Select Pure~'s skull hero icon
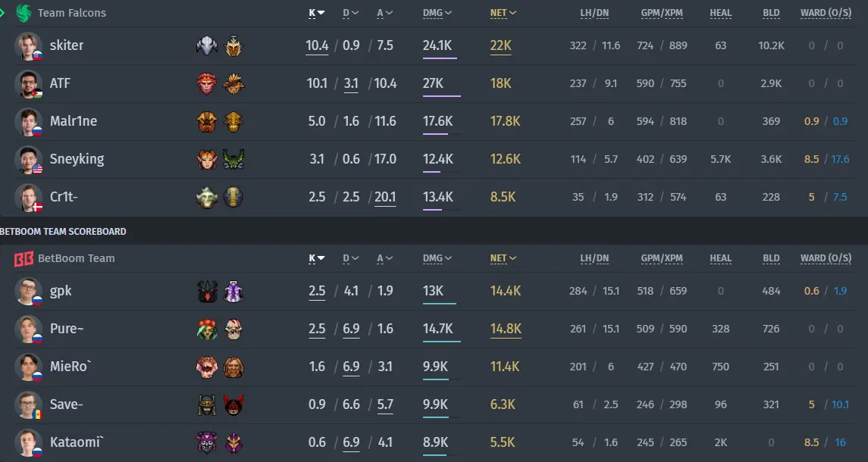 (233, 329)
